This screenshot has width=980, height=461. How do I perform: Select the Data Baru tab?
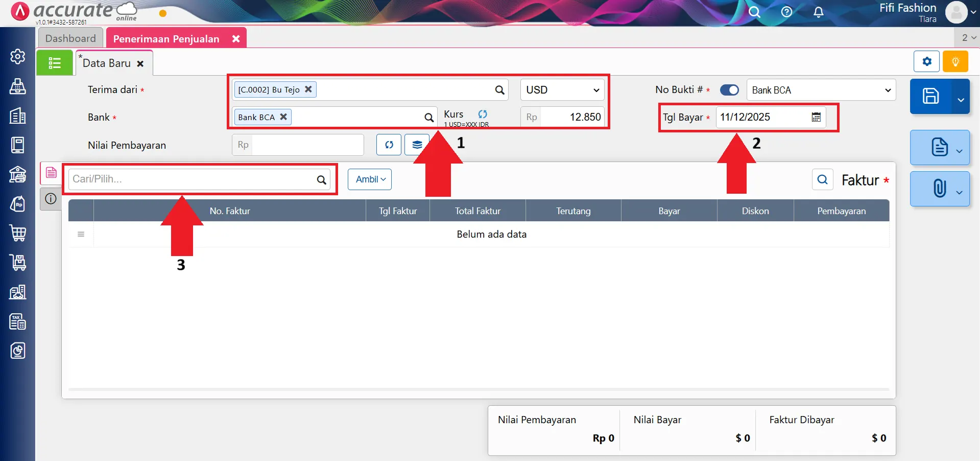coord(107,63)
